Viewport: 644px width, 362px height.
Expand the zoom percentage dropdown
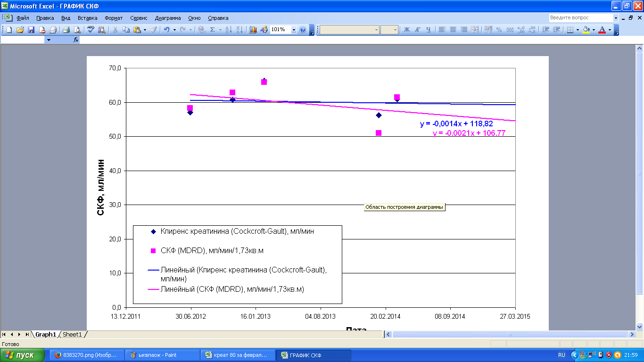tap(294, 30)
